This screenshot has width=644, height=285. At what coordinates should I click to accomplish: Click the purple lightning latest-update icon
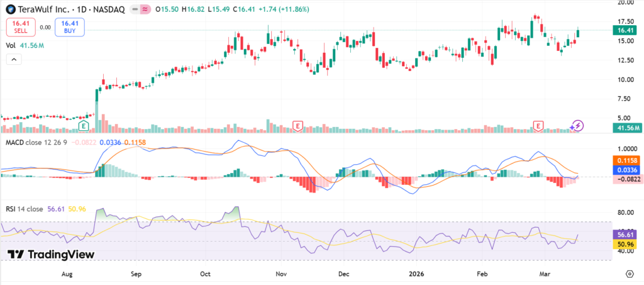pyautogui.click(x=577, y=126)
